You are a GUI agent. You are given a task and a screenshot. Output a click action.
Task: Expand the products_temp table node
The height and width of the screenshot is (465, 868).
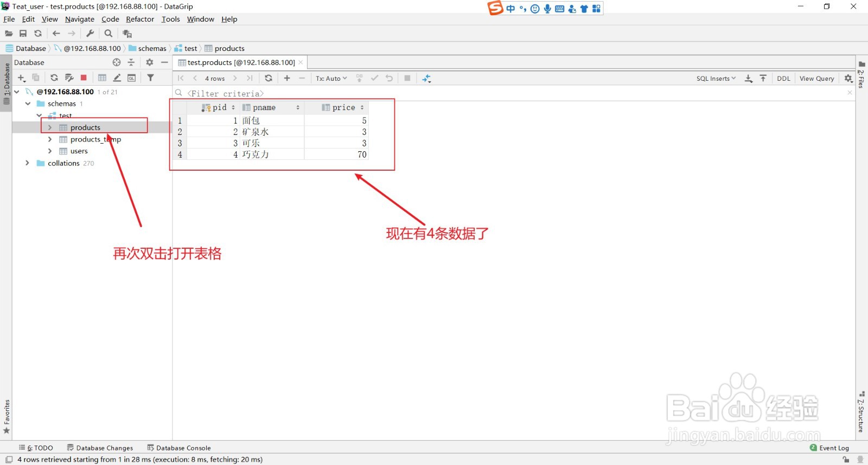50,139
